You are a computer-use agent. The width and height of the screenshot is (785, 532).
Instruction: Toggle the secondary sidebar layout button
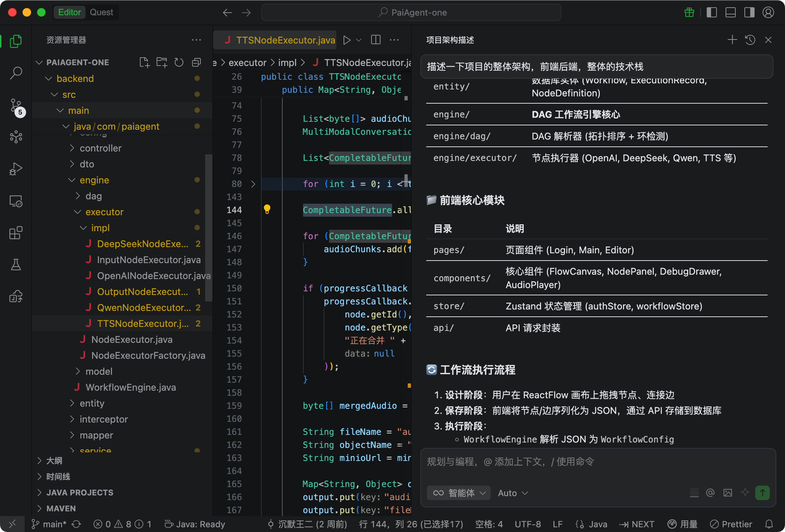point(749,12)
